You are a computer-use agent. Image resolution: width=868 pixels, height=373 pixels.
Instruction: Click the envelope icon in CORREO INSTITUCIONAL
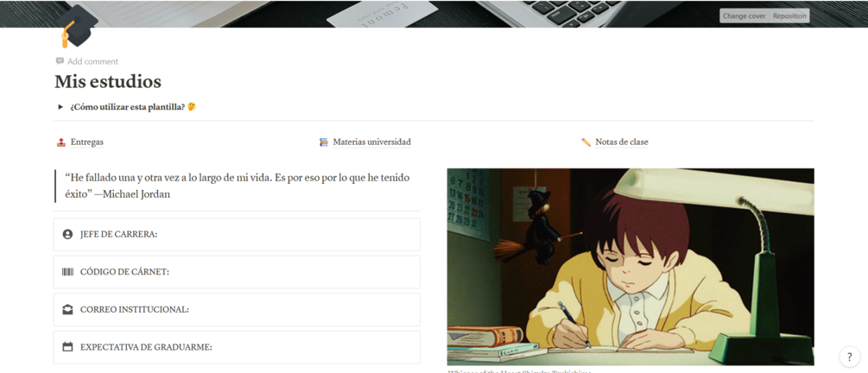67,309
